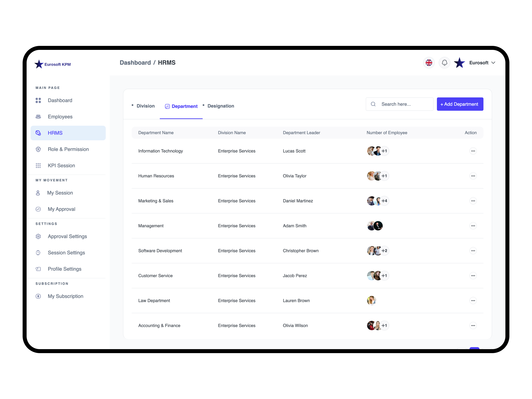Open the UK flag language selector
Screen dimensions: 532x399
tap(429, 63)
